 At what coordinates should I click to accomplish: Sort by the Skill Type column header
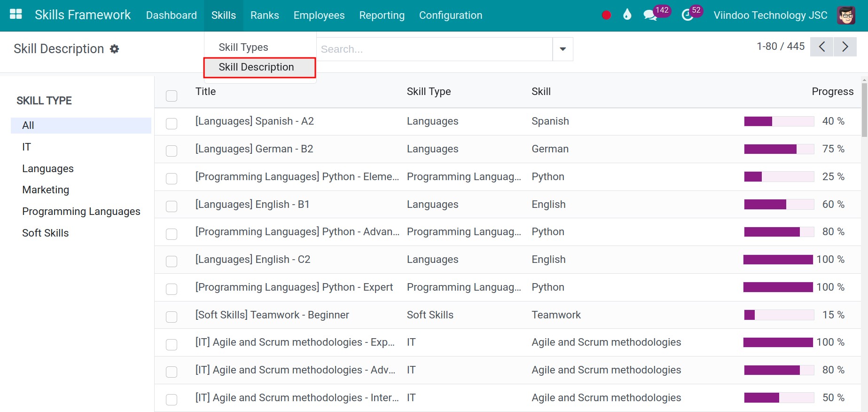tap(429, 92)
